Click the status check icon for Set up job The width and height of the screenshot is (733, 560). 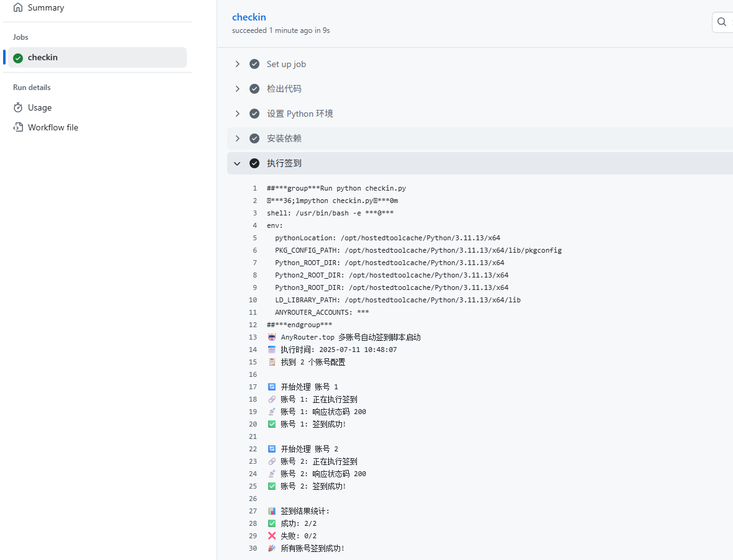(x=254, y=64)
